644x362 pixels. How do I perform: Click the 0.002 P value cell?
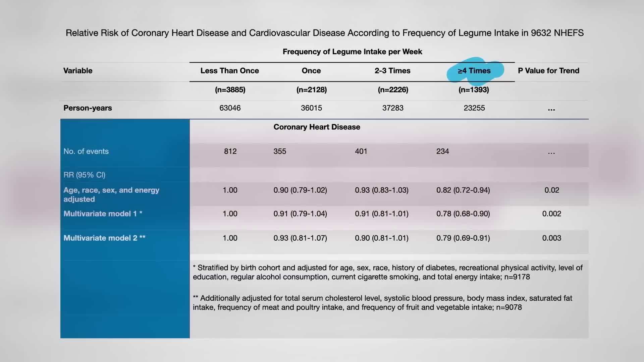click(551, 214)
